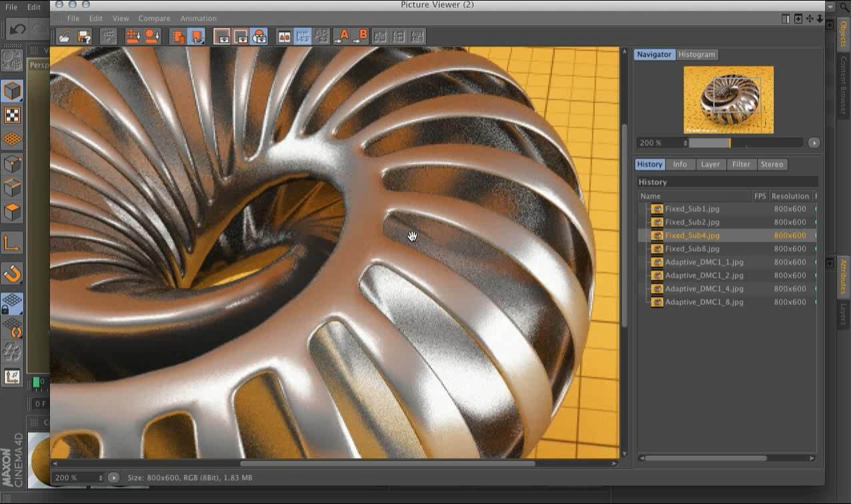The width and height of the screenshot is (851, 504).
Task: Select the Model mode cube icon
Action: click(12, 91)
